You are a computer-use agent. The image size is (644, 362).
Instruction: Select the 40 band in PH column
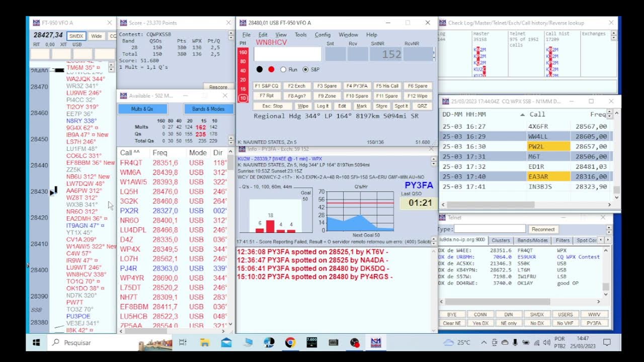(x=243, y=70)
